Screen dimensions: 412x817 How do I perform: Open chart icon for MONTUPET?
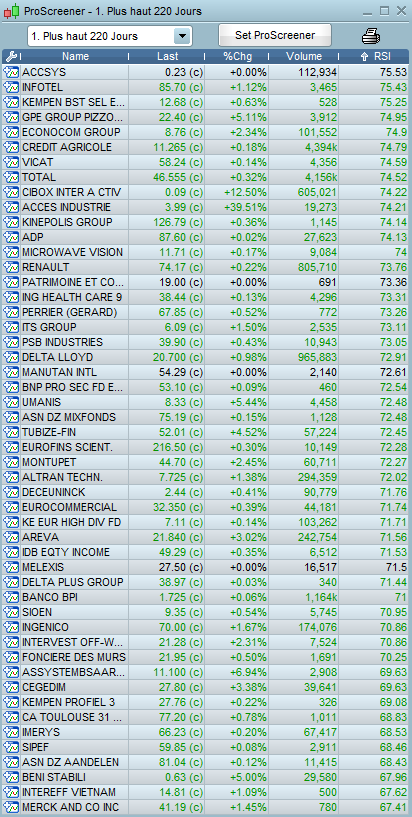tap(11, 463)
